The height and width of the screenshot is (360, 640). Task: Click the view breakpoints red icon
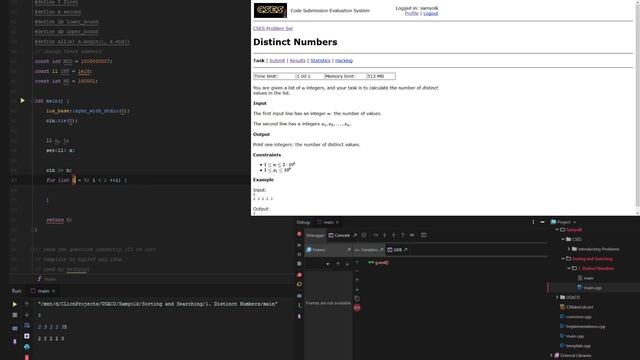click(299, 275)
